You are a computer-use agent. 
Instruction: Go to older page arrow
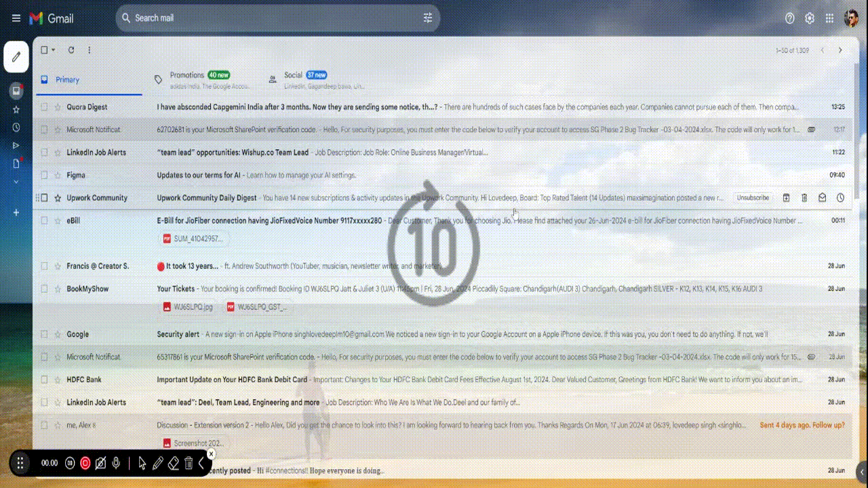840,50
